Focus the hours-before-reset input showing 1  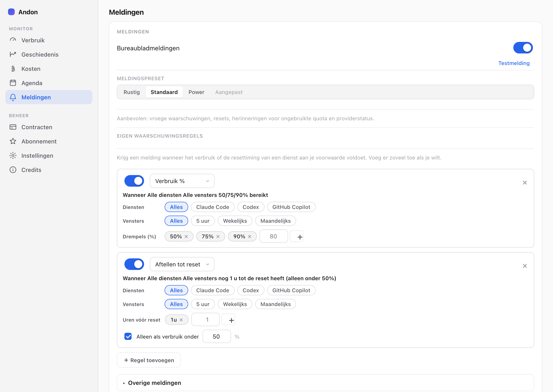coord(206,320)
